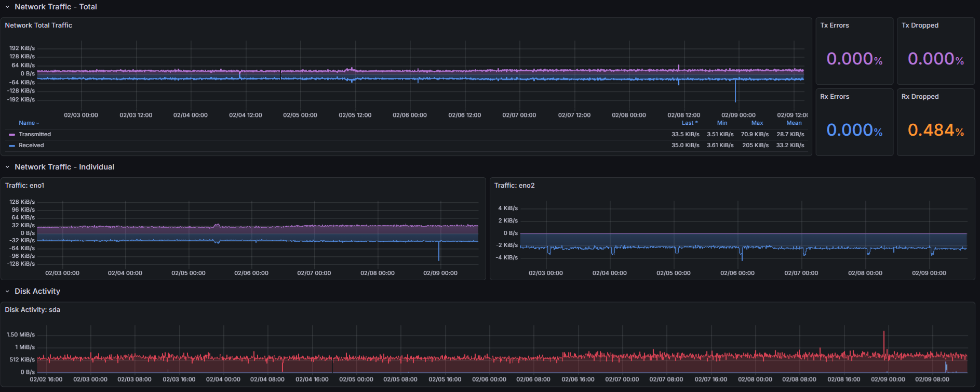The width and height of the screenshot is (980, 392).
Task: Open the Network Total Traffic panel title menu
Action: click(x=38, y=25)
